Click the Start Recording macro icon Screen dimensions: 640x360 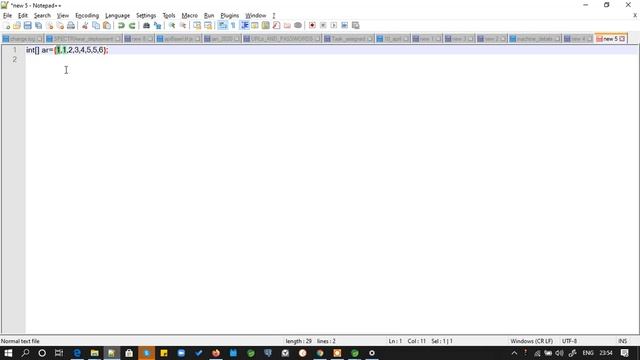(312, 26)
